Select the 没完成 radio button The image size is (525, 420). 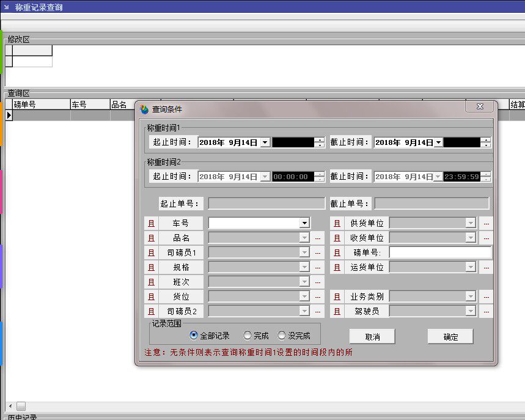pyautogui.click(x=282, y=335)
